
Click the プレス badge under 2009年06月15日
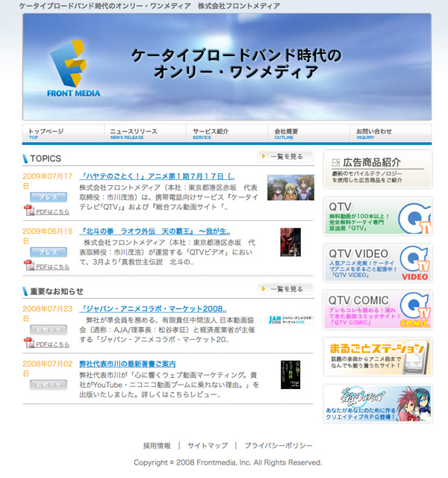point(49,252)
